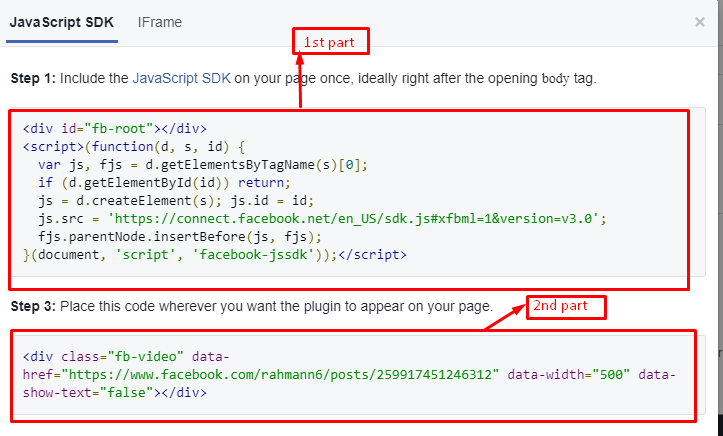Click the script function(d, s, id) line
This screenshot has width=723, height=436.
[134, 147]
